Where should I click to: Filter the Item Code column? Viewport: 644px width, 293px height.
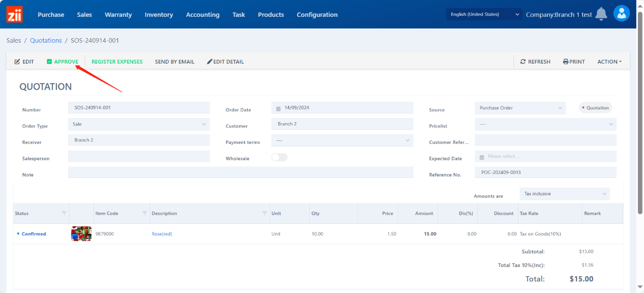[145, 213]
